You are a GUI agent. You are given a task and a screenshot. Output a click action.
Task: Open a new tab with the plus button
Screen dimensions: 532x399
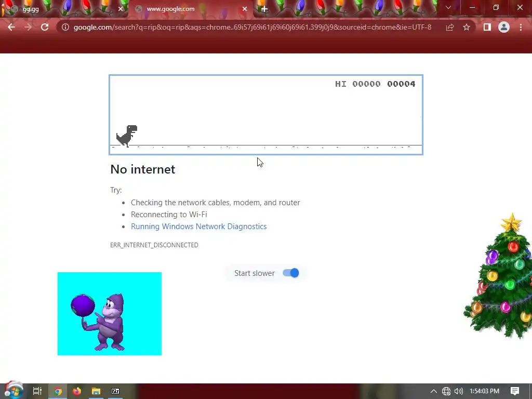tap(264, 9)
